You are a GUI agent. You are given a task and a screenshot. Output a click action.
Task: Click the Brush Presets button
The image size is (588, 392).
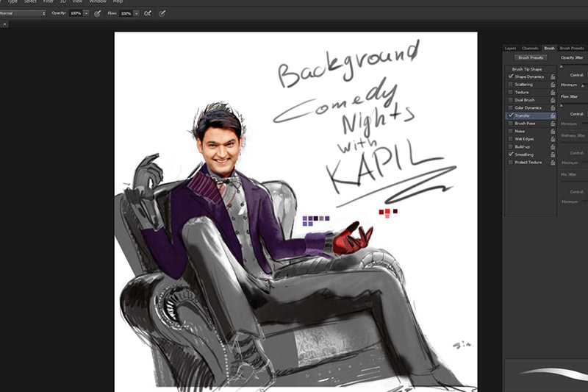point(531,58)
